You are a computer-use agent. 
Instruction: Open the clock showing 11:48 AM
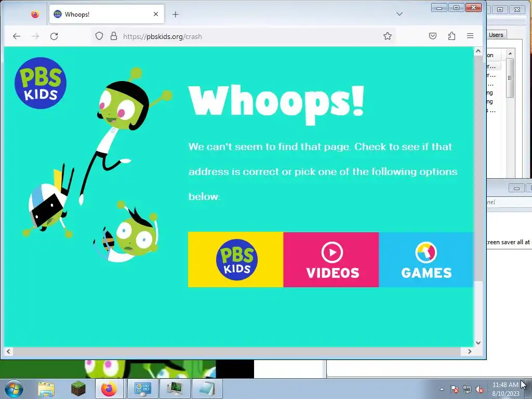[505, 389]
